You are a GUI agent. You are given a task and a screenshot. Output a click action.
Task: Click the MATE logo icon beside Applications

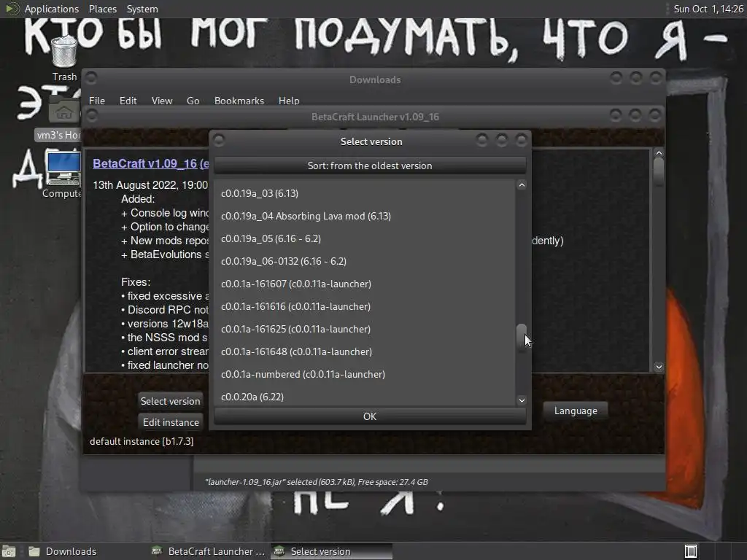coord(12,9)
